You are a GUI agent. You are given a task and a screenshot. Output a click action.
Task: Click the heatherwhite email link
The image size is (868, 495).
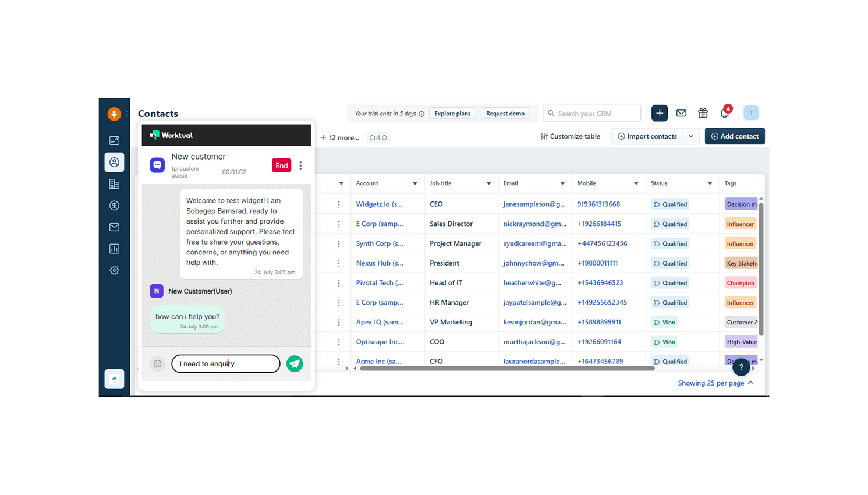coord(532,283)
